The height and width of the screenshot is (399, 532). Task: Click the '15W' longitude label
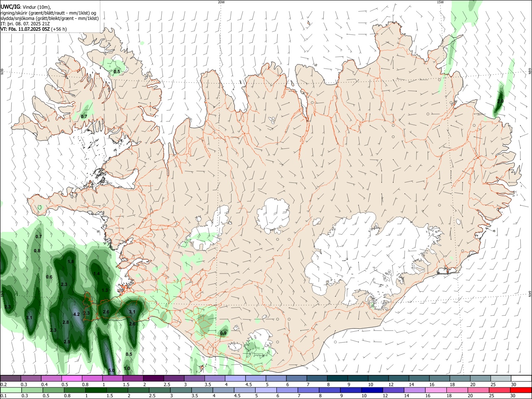point(440,2)
